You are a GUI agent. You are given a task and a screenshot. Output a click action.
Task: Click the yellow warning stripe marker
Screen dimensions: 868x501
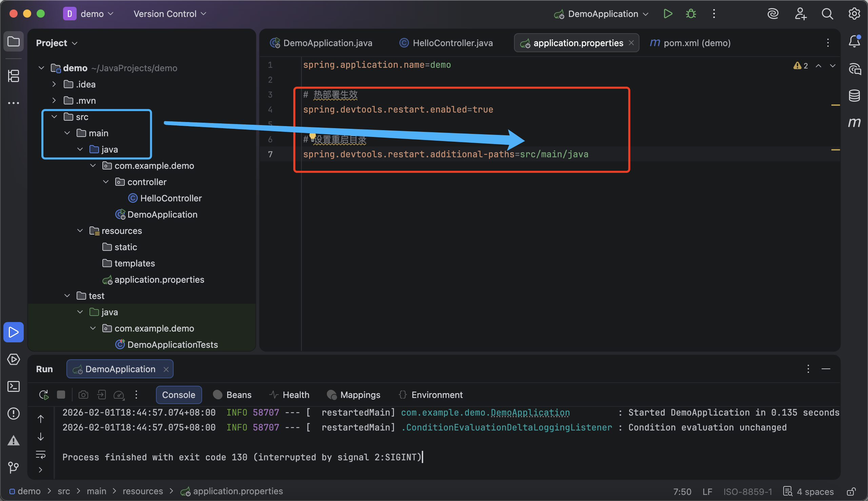click(x=836, y=105)
